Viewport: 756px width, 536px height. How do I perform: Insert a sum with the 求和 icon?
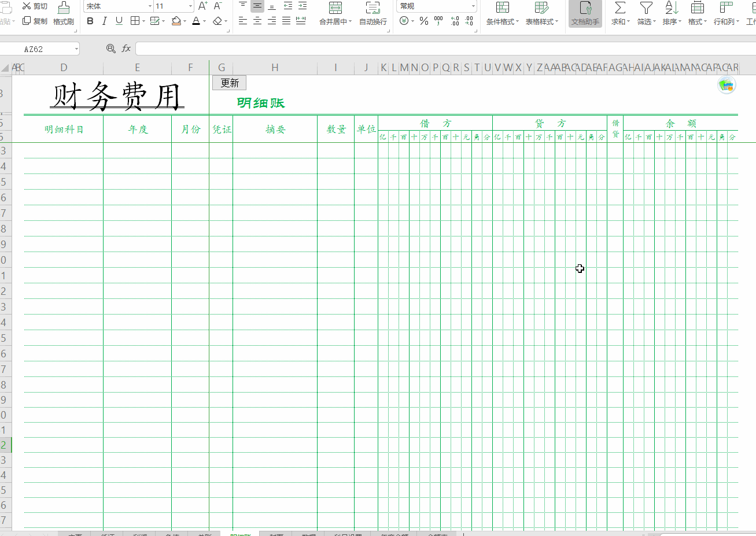619,8
